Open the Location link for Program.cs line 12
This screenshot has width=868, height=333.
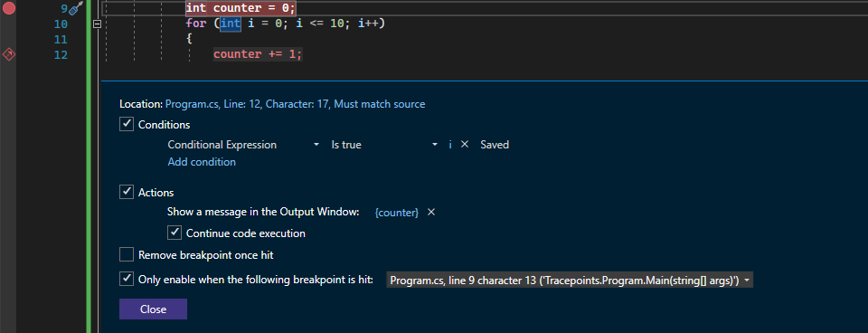pos(295,104)
